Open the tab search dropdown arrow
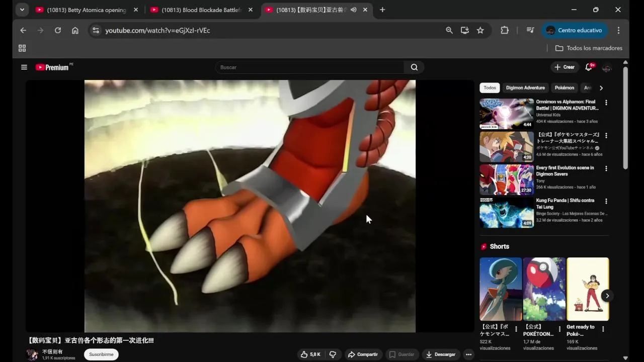Image resolution: width=644 pixels, height=362 pixels. coord(22,10)
